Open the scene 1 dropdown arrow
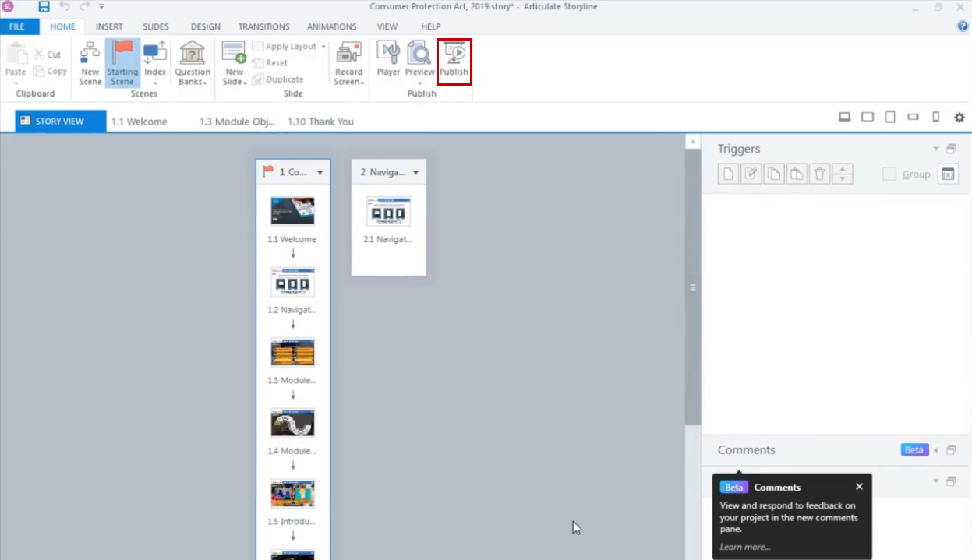 coord(320,173)
